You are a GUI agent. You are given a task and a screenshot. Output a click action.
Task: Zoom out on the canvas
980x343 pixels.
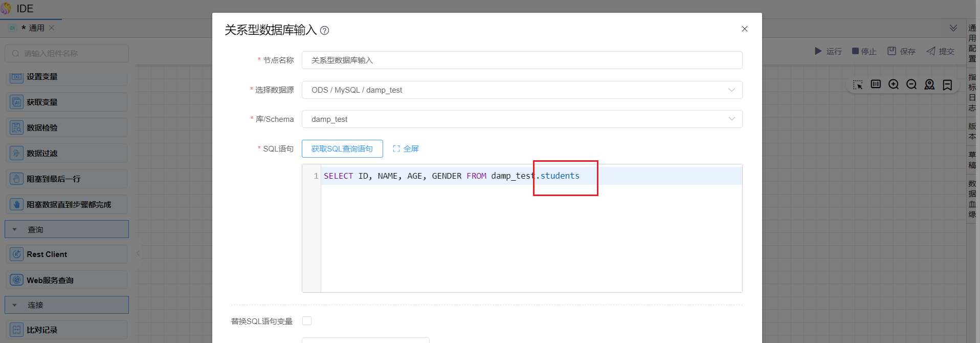tap(911, 84)
